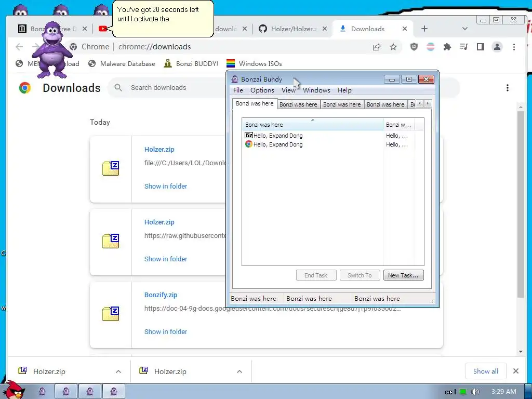Click the End Task button
The width and height of the screenshot is (532, 399).
pos(316,275)
